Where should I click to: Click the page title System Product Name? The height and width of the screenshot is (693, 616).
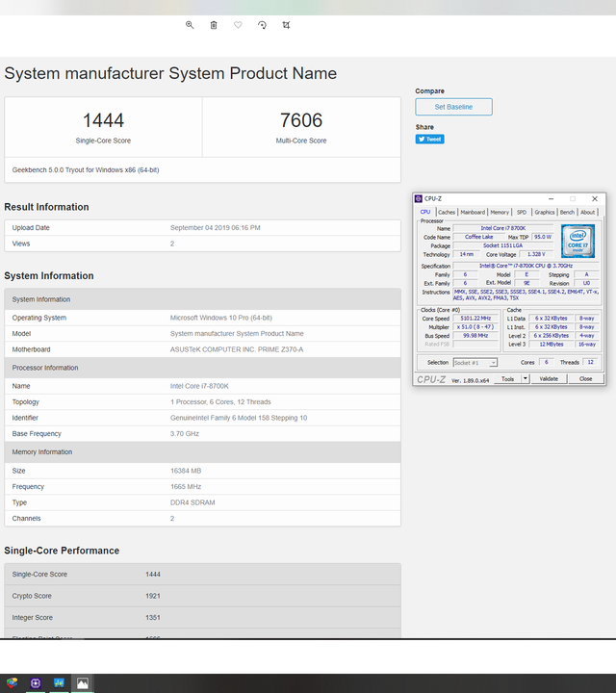pyautogui.click(x=170, y=73)
